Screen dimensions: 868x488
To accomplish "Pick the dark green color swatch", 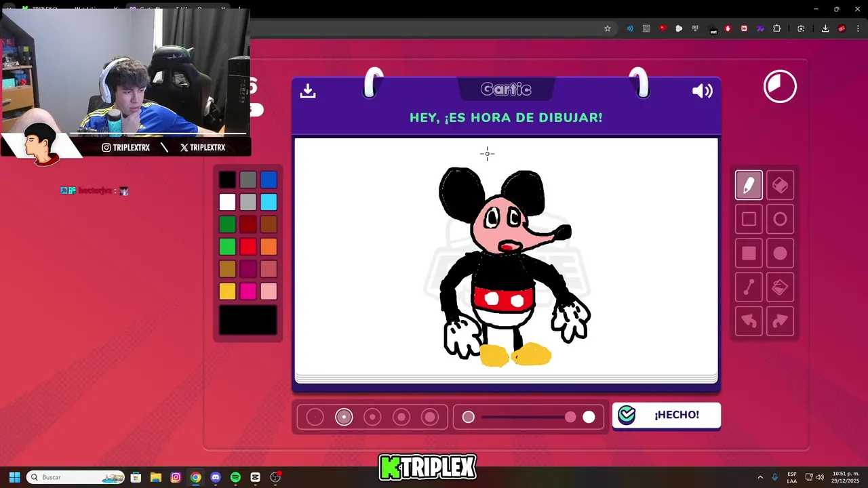I will pos(227,224).
